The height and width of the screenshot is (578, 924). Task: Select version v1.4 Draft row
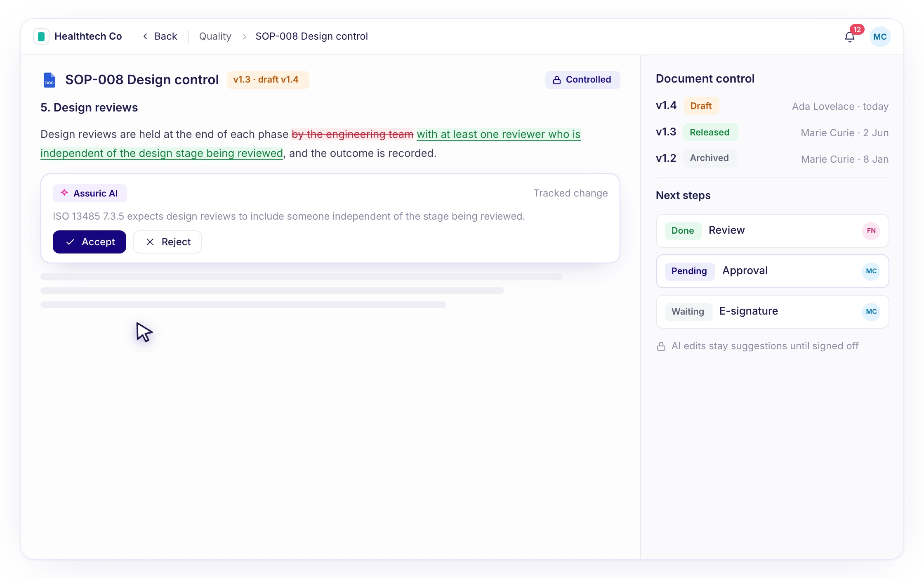pos(772,106)
